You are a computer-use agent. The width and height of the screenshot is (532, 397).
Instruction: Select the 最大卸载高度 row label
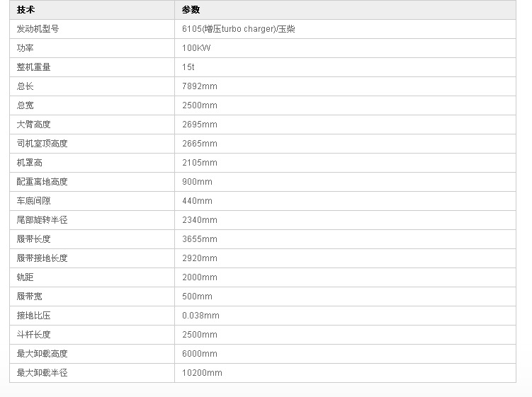point(42,354)
